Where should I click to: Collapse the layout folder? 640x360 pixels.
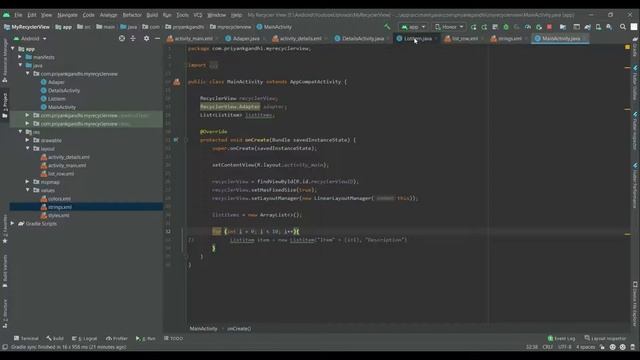click(x=27, y=148)
